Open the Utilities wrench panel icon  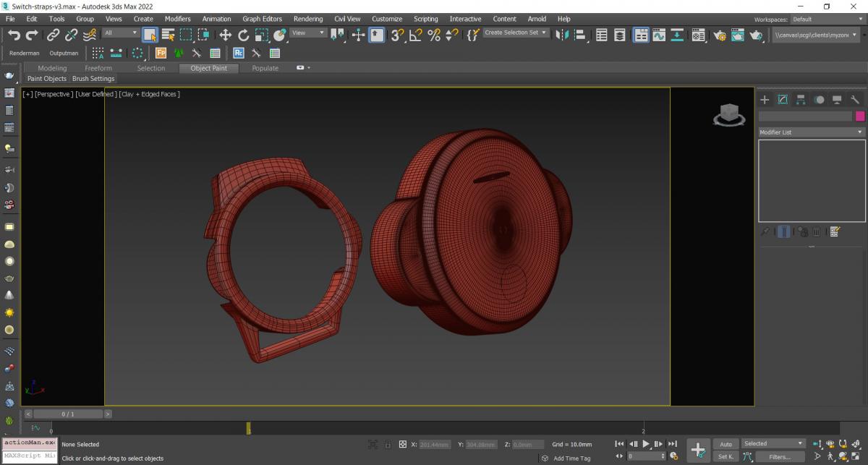854,100
